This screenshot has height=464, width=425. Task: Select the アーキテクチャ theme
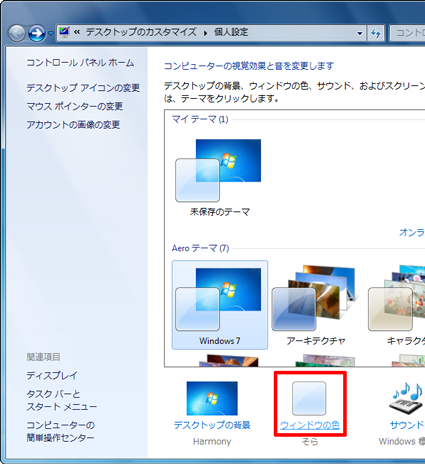coord(315,305)
